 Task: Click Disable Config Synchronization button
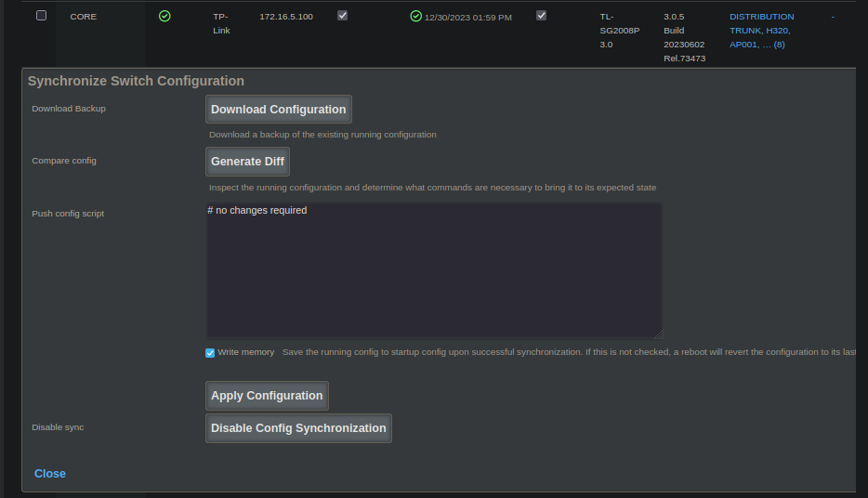pos(298,428)
